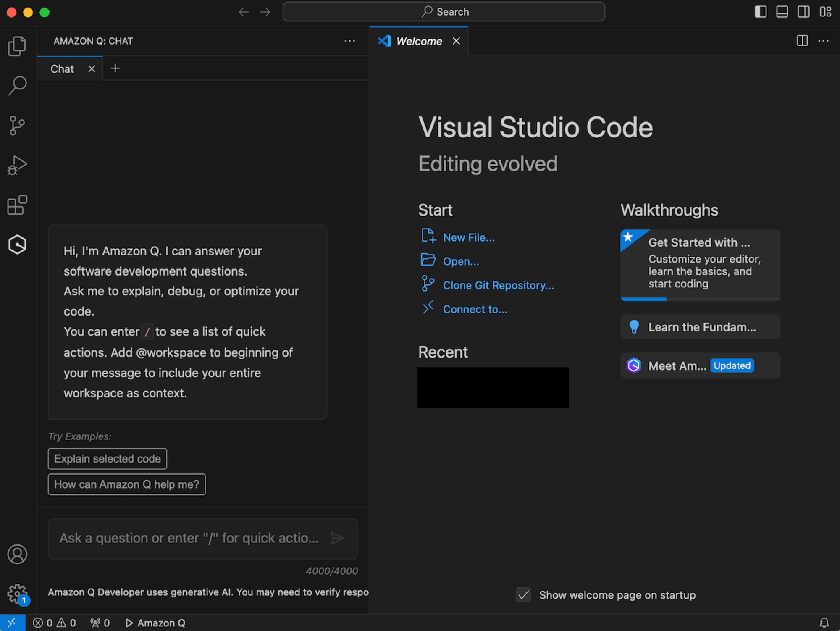
Task: Open the Search view in activity bar
Action: point(17,85)
